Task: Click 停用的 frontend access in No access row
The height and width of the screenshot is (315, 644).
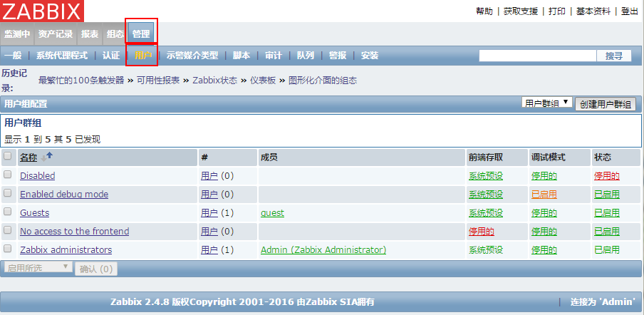Action: (x=482, y=232)
